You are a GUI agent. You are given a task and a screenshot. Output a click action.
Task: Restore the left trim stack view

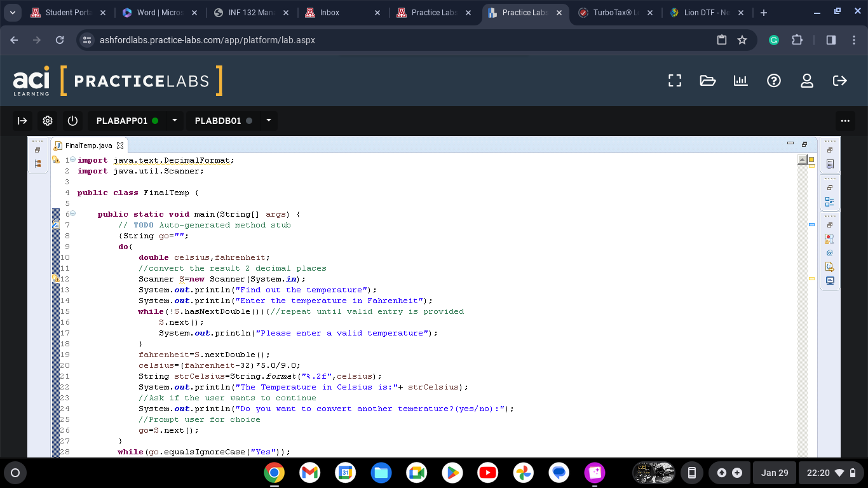(x=37, y=150)
